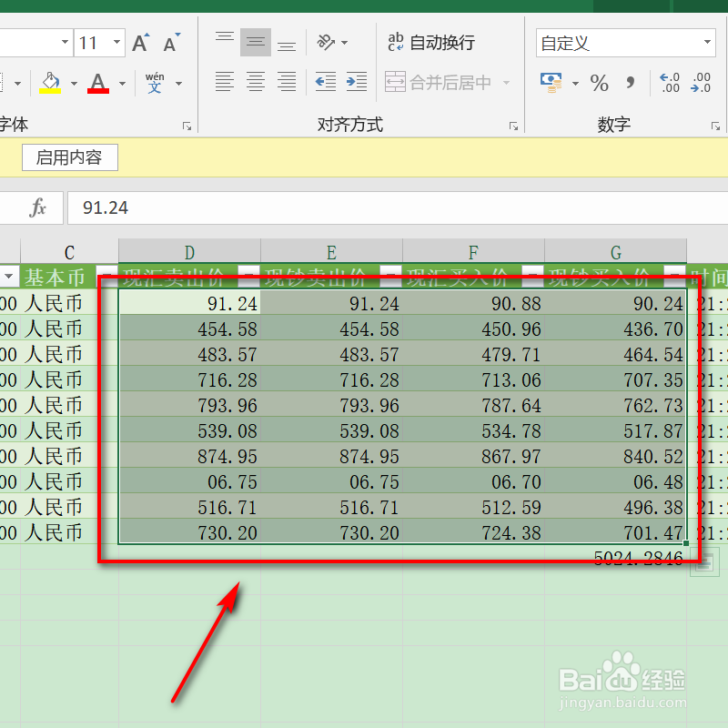Open accounting format dropdown arrow
Viewport: 728px width, 728px height.
pyautogui.click(x=576, y=83)
